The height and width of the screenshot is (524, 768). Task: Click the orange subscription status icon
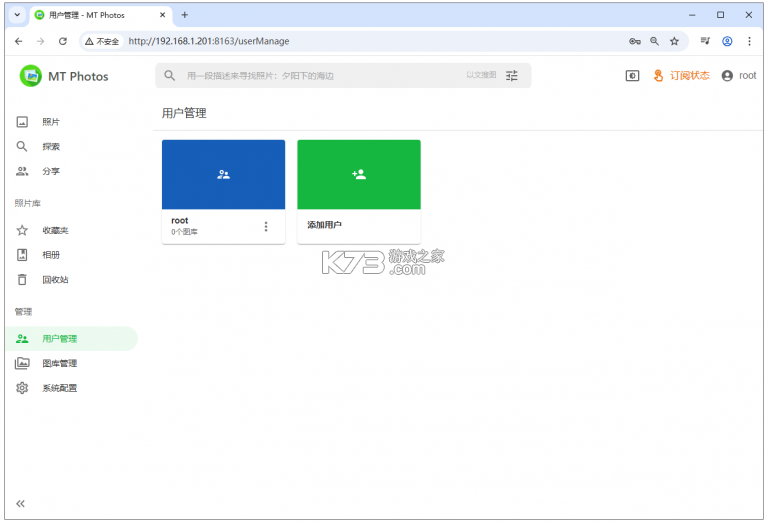coord(658,75)
